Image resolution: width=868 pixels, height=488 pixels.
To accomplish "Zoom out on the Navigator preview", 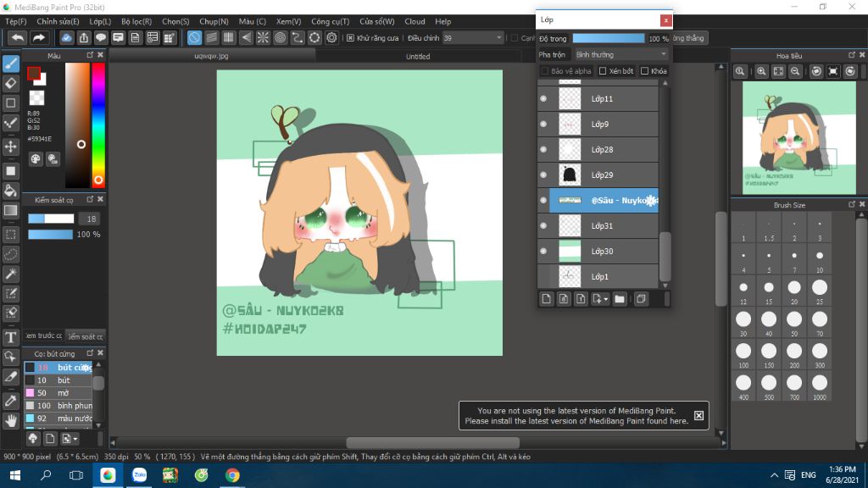I will tap(795, 71).
